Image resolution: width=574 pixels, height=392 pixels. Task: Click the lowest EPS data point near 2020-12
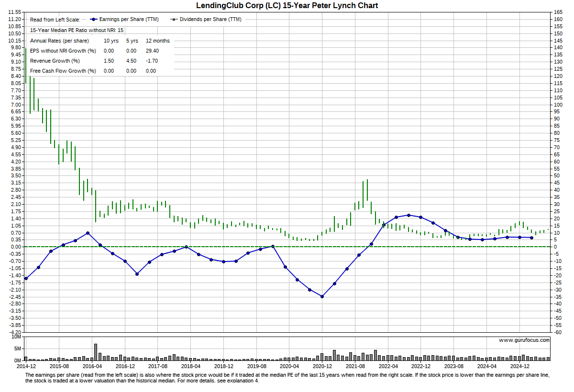322,296
